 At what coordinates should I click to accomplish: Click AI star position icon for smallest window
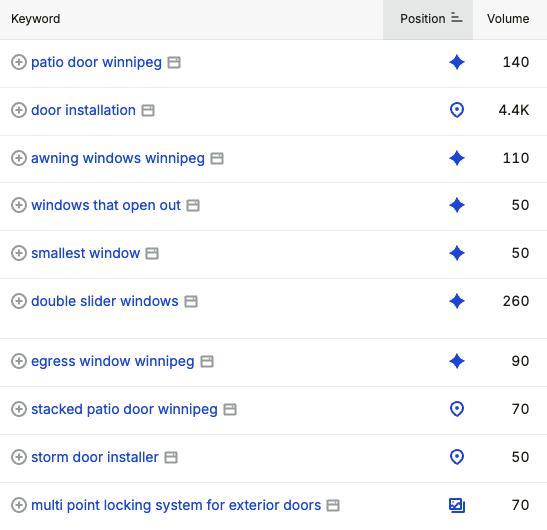(457, 253)
